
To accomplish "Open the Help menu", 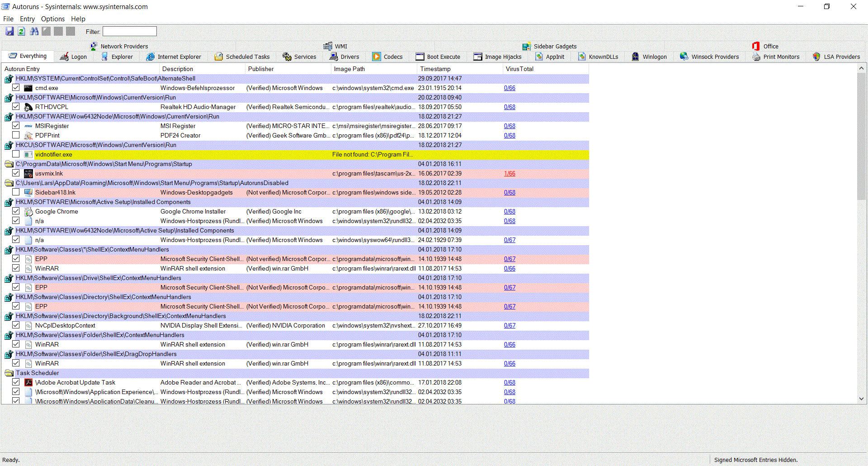I will (78, 19).
